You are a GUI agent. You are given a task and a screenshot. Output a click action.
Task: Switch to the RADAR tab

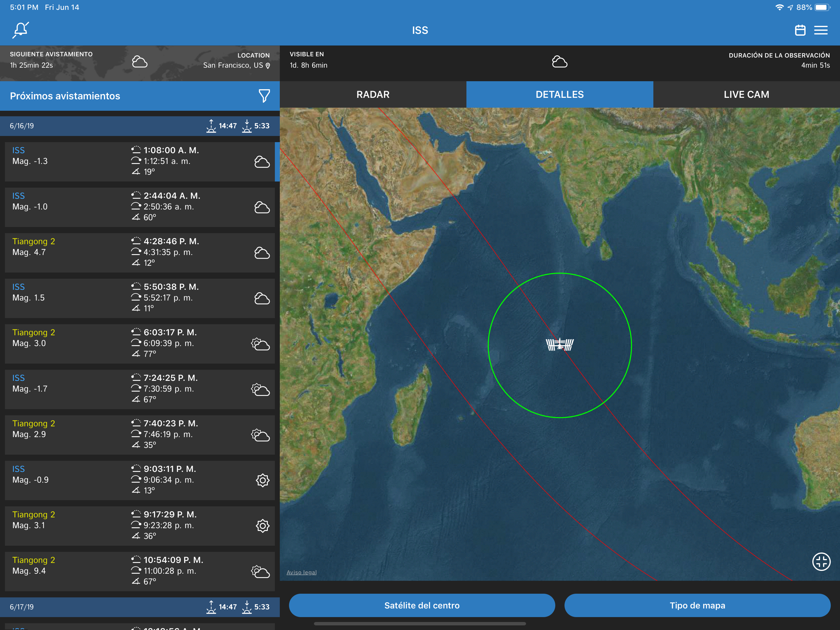373,94
